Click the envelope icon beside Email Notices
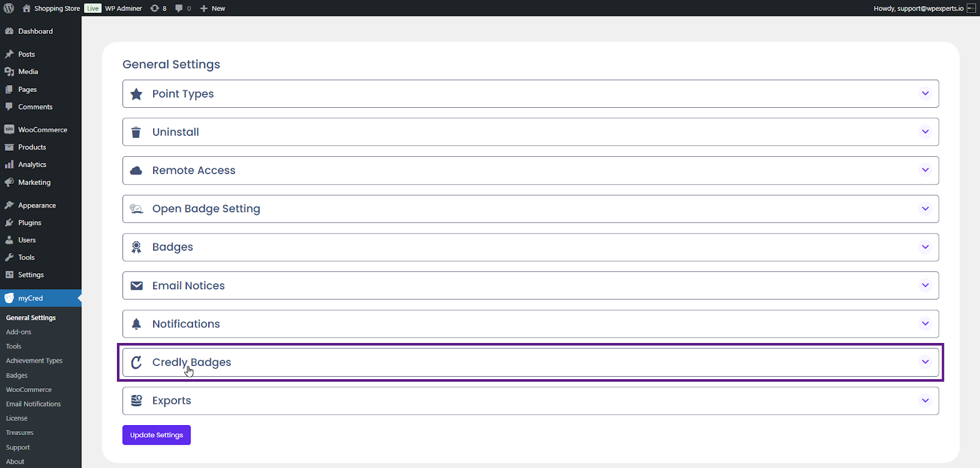 tap(137, 286)
